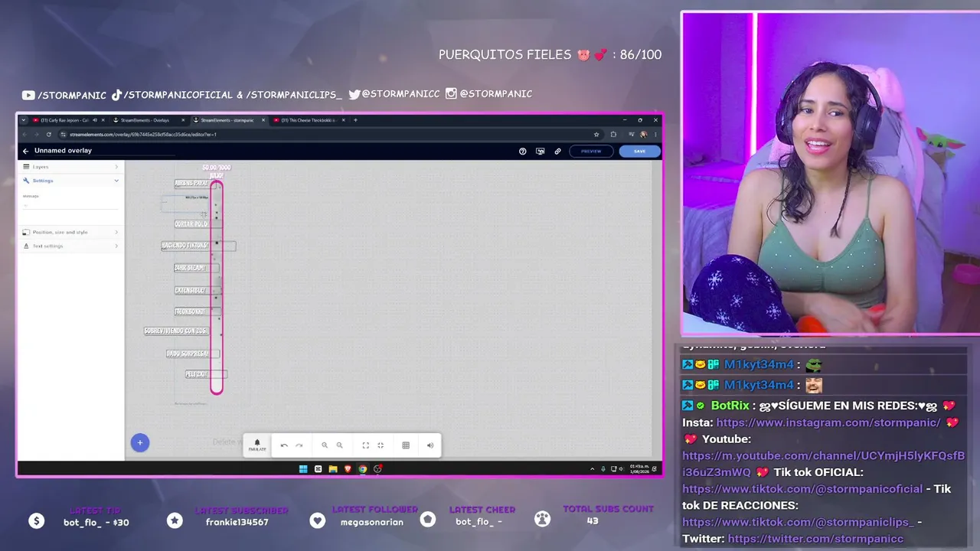Image resolution: width=980 pixels, height=551 pixels.
Task: Open the Instagram stormpanic link in chat
Action: coord(828,422)
